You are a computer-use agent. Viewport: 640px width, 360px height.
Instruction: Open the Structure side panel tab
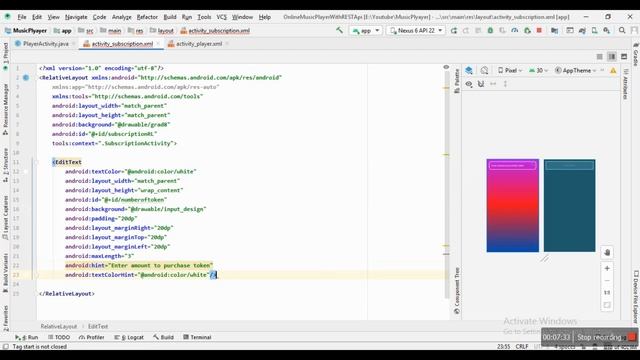(x=5, y=165)
